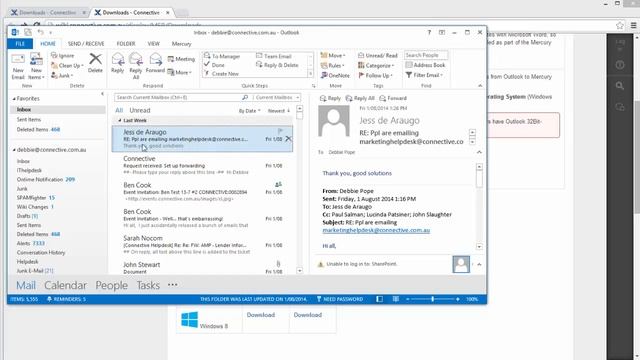Collapse the debbie@connective.com.au account tree
Viewport: 640px width, 360px height.
(14, 150)
